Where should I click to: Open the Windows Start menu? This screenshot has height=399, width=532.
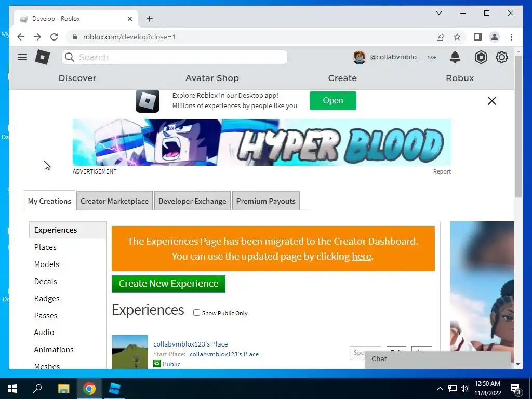coord(12,389)
